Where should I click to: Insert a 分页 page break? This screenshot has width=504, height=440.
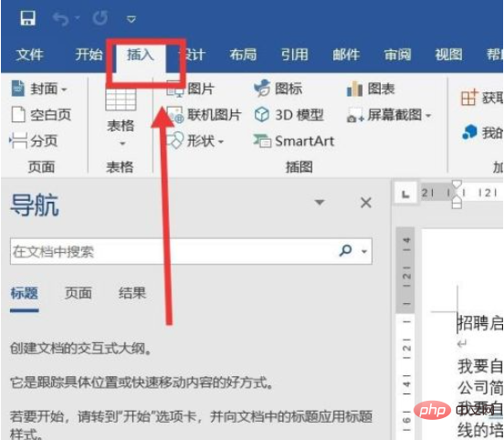34,141
